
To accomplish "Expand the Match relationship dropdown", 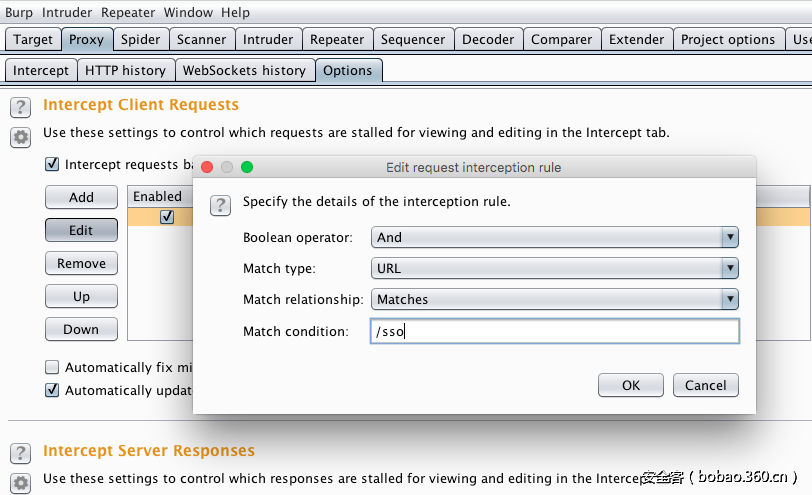I will [554, 299].
